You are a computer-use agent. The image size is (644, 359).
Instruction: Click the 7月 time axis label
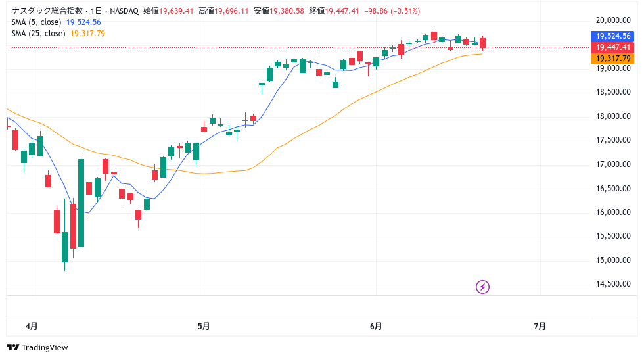tap(540, 327)
